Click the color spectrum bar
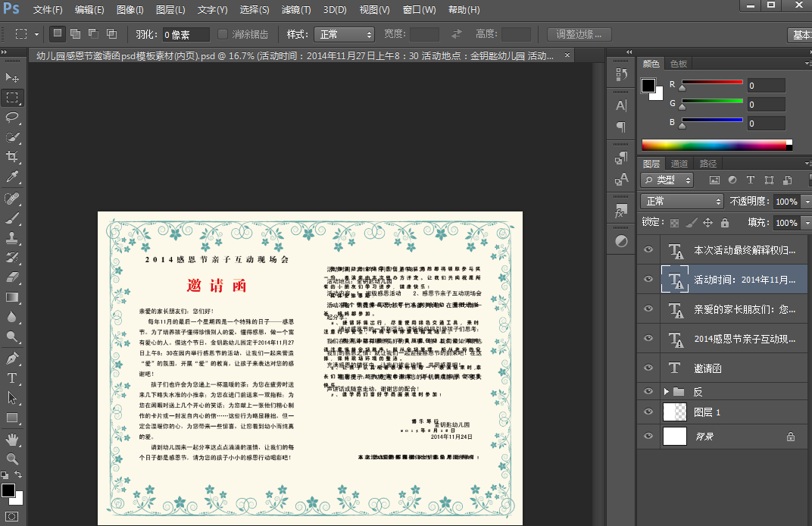Screen dimensions: 812x526 (716, 144)
